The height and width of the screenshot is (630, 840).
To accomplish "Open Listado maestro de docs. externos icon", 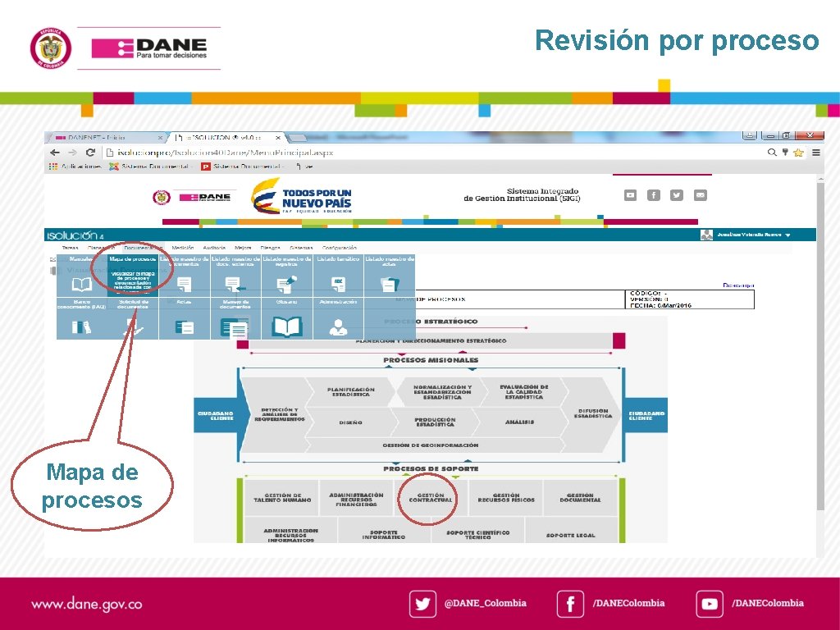I will (234, 285).
